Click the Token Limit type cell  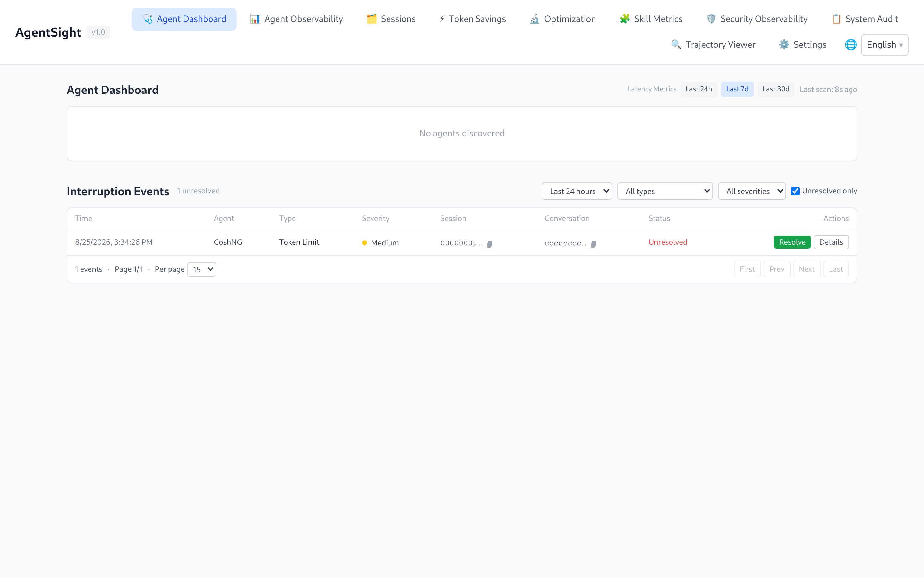pos(299,242)
